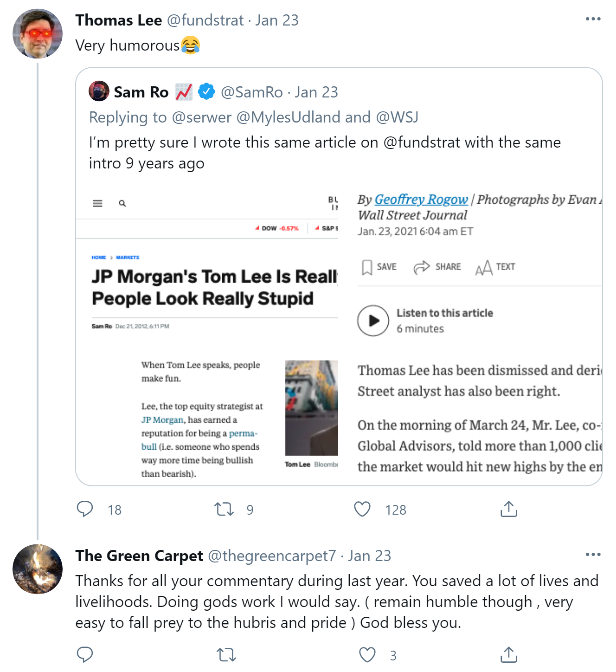This screenshot has width=616, height=672.
Task: Open The Green Carpet's avatar
Action: (x=38, y=569)
